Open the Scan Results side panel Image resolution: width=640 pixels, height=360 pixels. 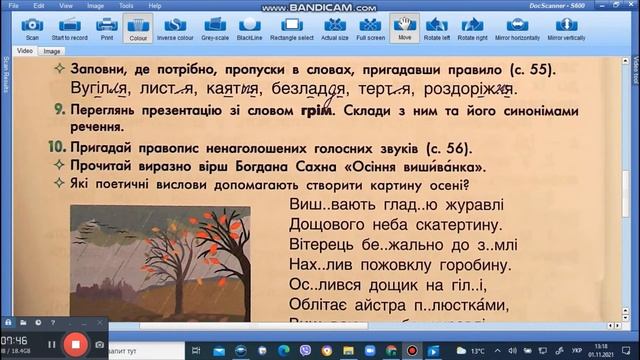click(x=6, y=75)
